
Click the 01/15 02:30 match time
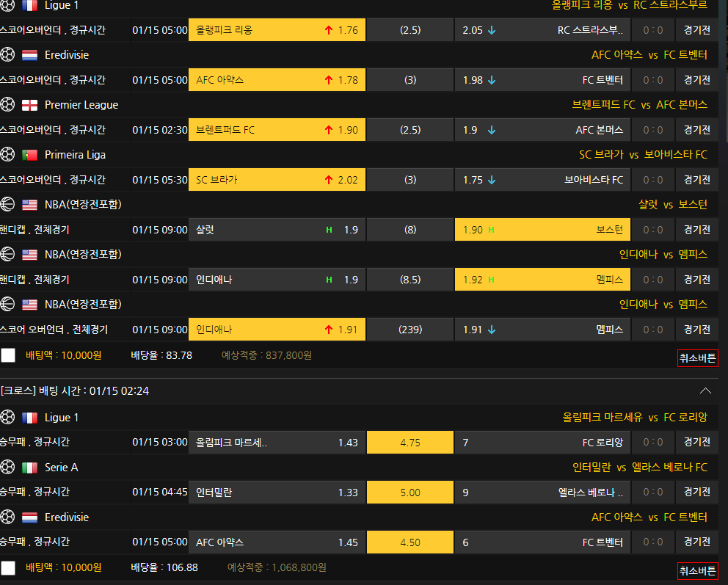click(160, 130)
